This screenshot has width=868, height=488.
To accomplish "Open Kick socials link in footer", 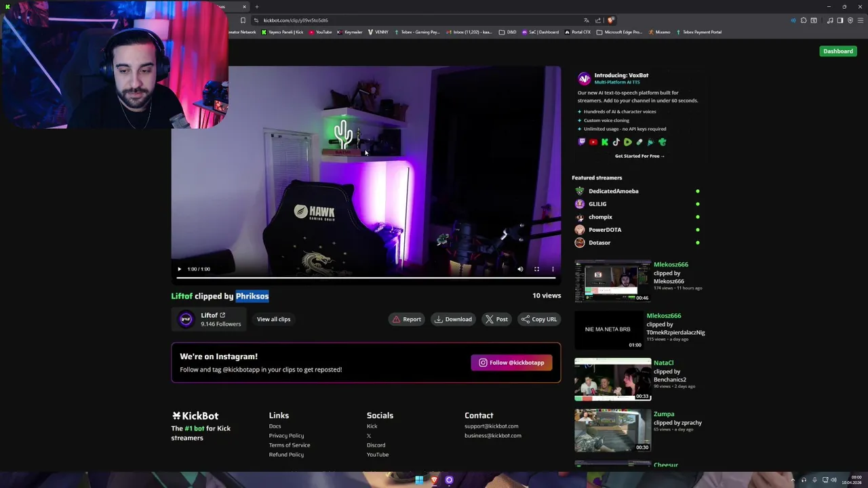I will (372, 426).
